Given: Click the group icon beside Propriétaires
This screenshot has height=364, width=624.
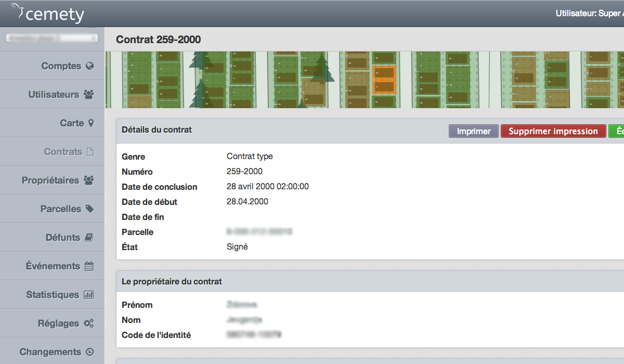Looking at the screenshot, I should coord(89,180).
